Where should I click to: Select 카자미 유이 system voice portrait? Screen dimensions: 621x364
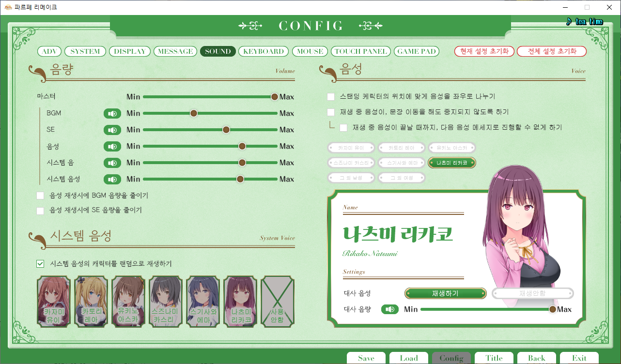tap(54, 302)
